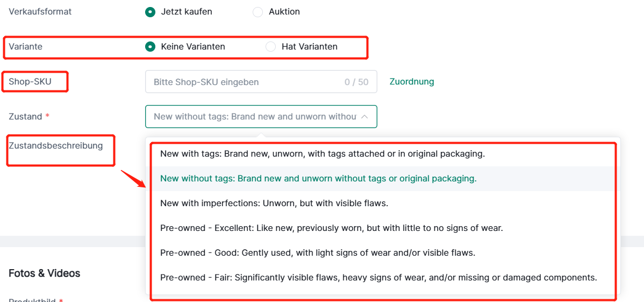
Task: Click the "Variante" field label
Action: (25, 47)
